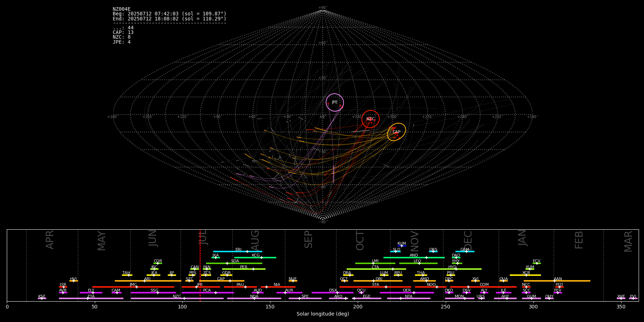Click the 'Solar longitude (deg)' axis label

323,314
